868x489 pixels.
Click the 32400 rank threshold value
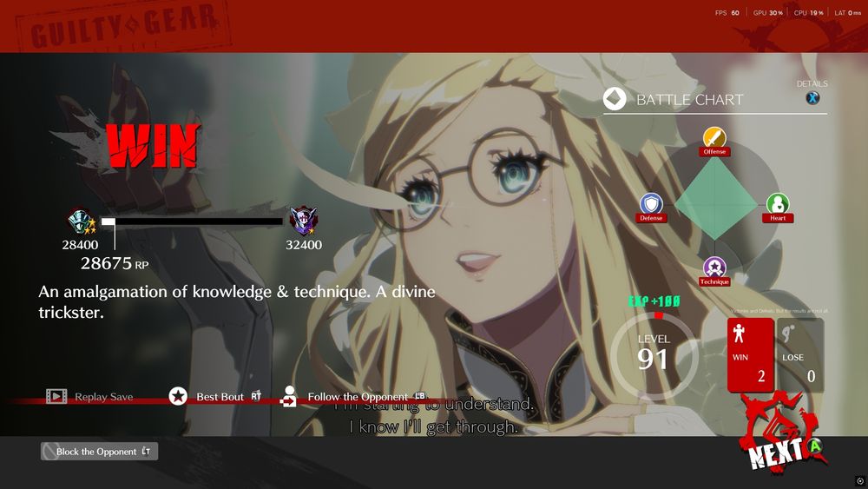303,245
